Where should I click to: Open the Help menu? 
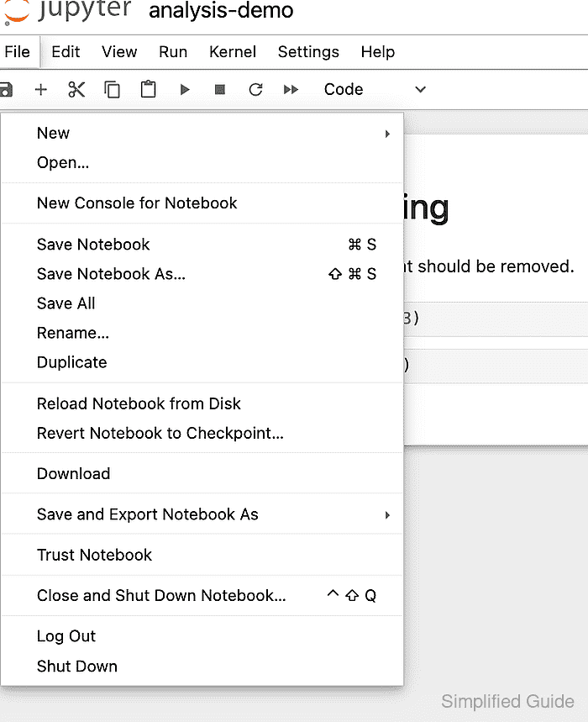pyautogui.click(x=377, y=52)
